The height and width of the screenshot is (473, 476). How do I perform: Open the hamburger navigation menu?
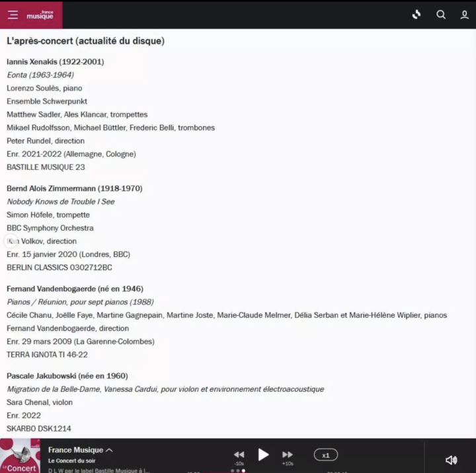pyautogui.click(x=13, y=15)
